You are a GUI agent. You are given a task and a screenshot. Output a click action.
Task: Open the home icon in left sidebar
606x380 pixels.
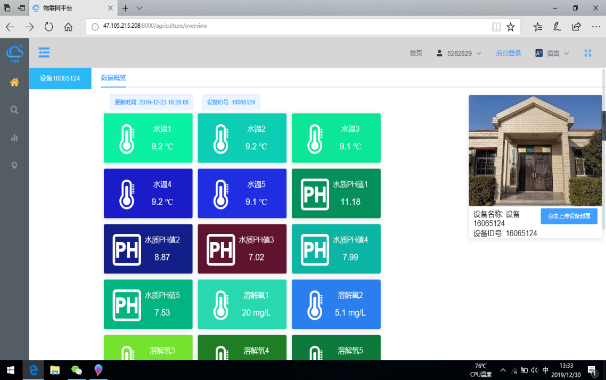coord(14,82)
